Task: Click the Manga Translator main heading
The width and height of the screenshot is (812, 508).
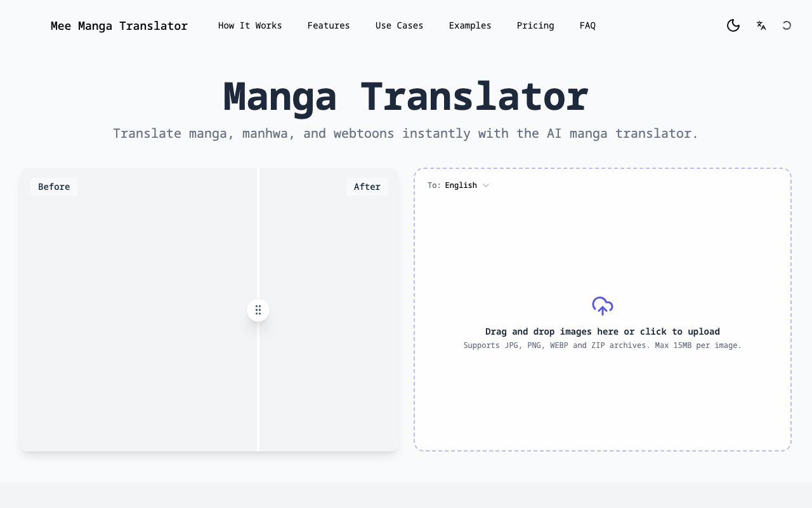Action: pyautogui.click(x=406, y=97)
